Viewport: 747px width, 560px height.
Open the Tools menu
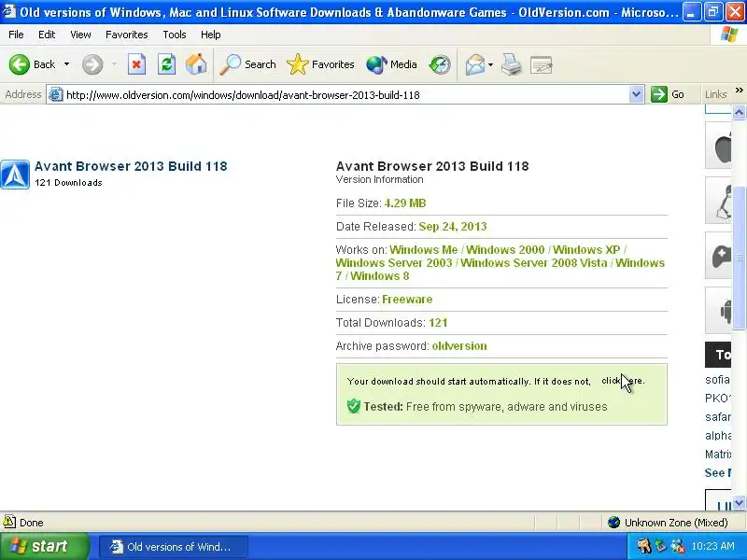pos(175,35)
